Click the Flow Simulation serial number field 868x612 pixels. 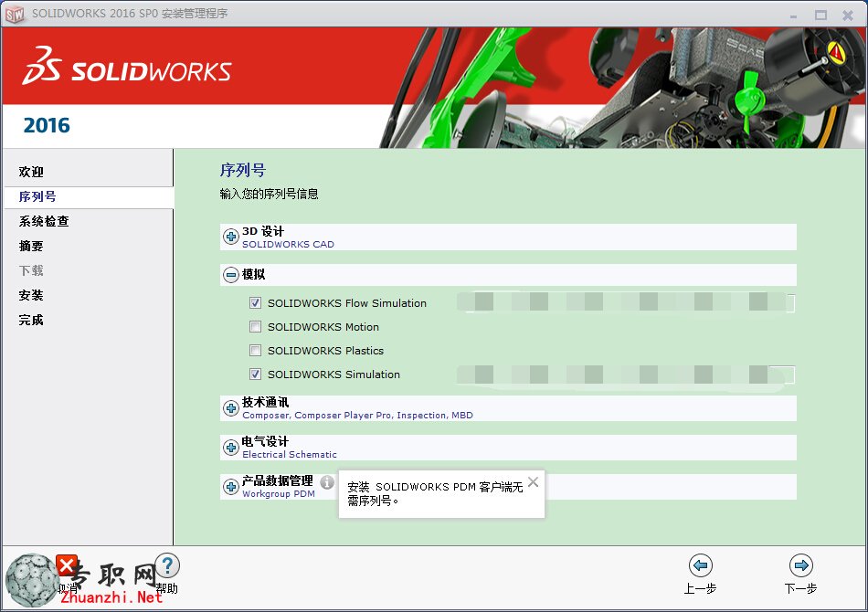(626, 302)
